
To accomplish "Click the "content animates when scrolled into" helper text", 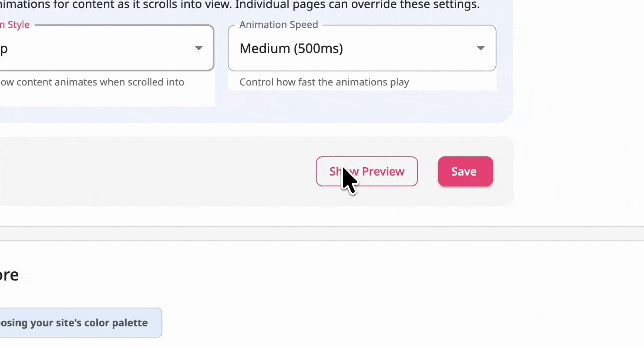I will 92,82.
